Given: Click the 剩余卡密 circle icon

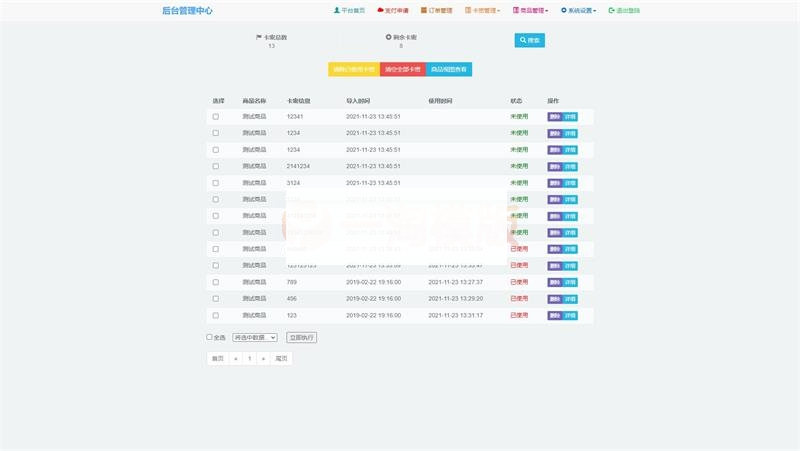Looking at the screenshot, I should point(389,37).
